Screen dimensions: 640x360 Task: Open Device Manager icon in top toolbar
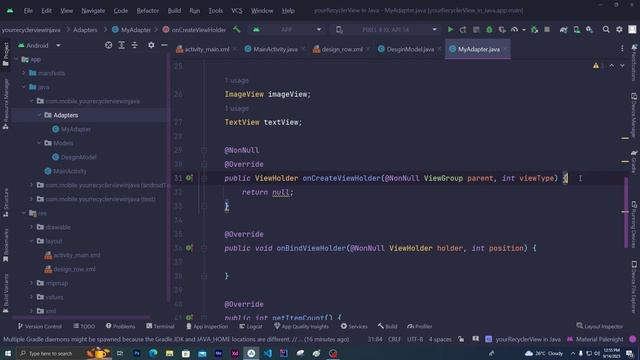[x=576, y=29]
